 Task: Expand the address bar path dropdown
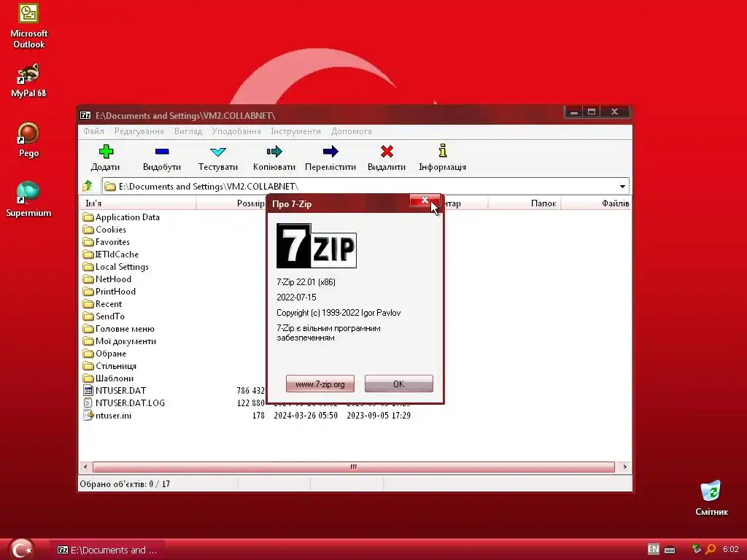[622, 186]
